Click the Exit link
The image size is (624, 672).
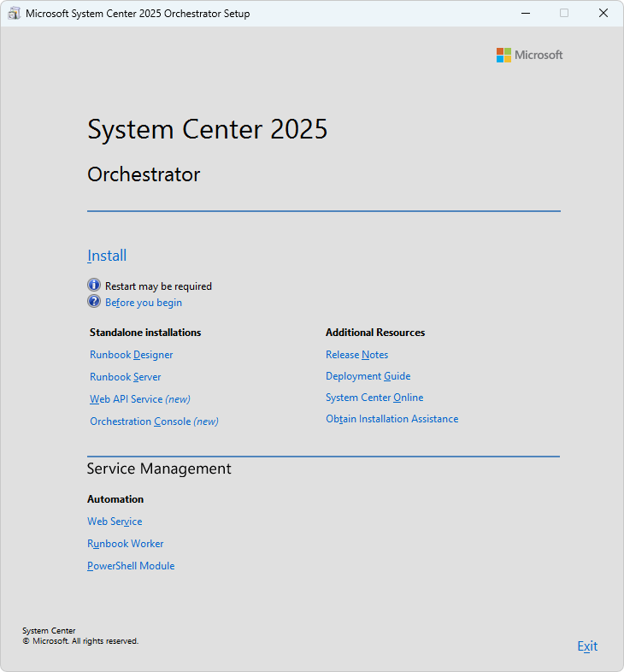point(587,646)
